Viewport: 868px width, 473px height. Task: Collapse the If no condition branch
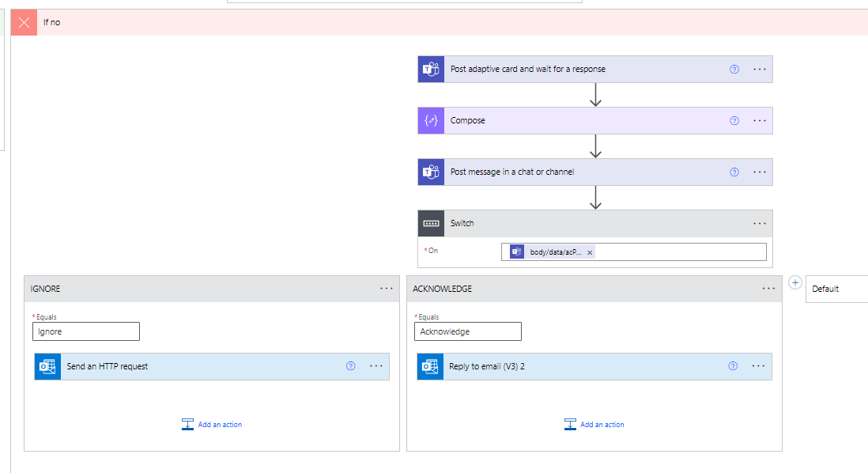pyautogui.click(x=23, y=22)
